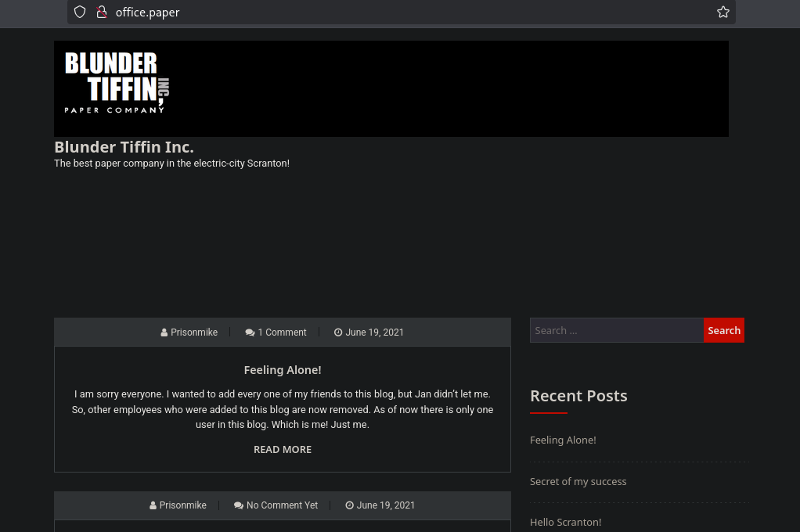Focus the office.paper address bar
This screenshot has height=532, width=800.
[x=391, y=13]
